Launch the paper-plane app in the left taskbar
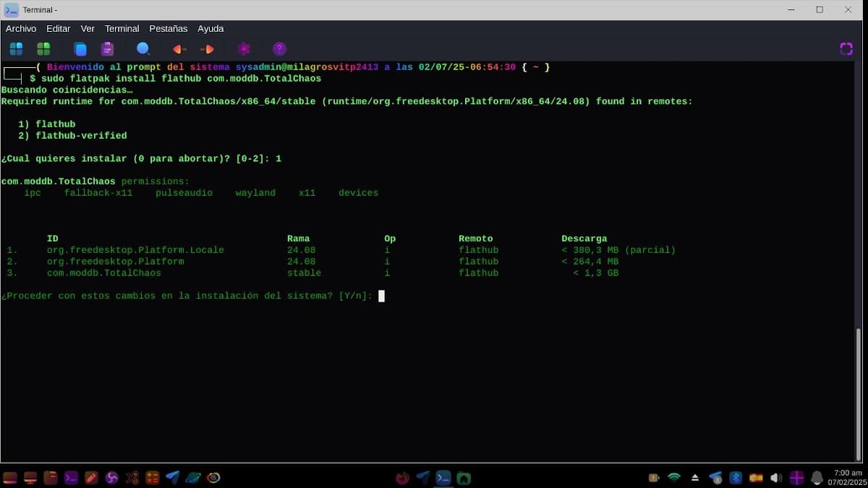This screenshot has width=868, height=488. coord(172,478)
